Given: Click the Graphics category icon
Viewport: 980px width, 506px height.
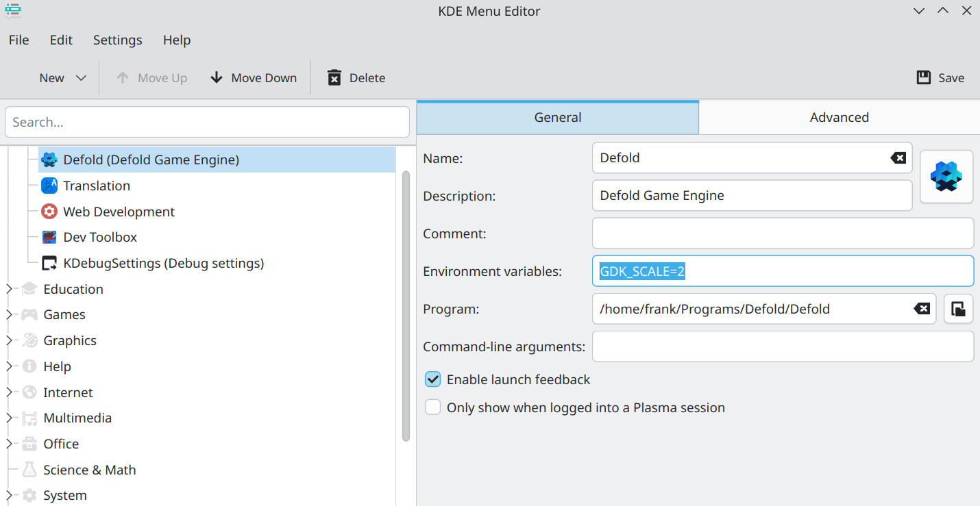Looking at the screenshot, I should (29, 340).
